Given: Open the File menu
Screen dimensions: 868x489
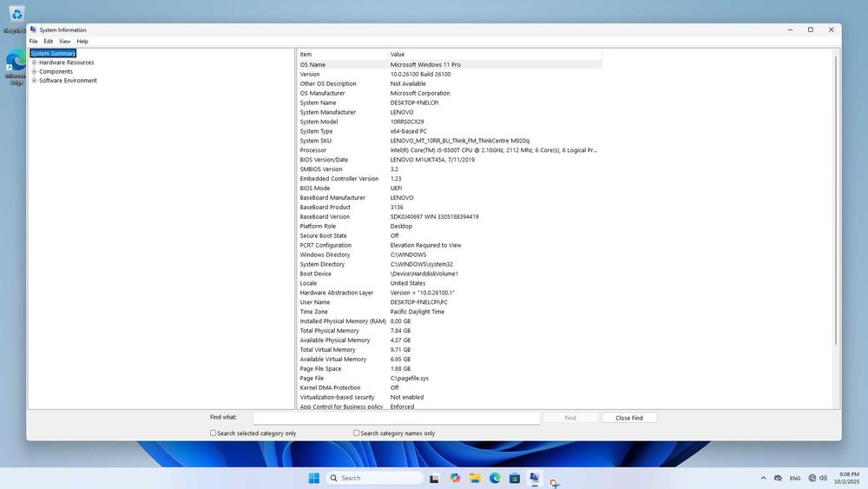Looking at the screenshot, I should pyautogui.click(x=33, y=42).
